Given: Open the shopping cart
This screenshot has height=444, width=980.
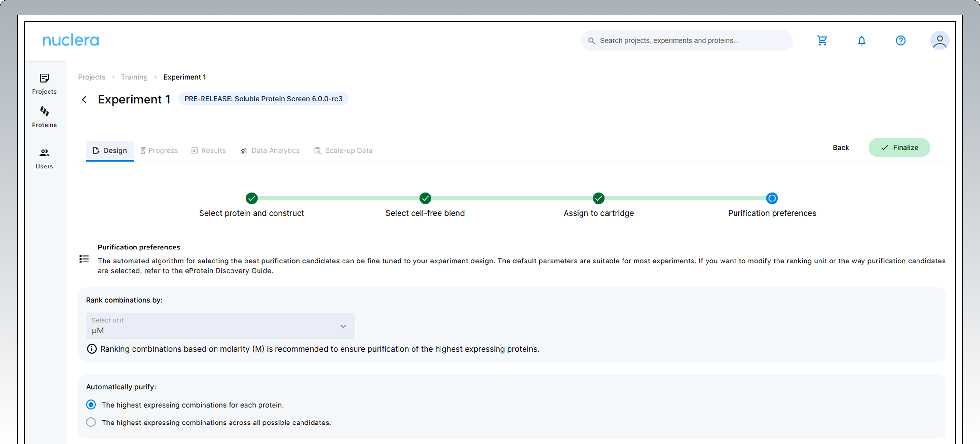Looking at the screenshot, I should 822,40.
